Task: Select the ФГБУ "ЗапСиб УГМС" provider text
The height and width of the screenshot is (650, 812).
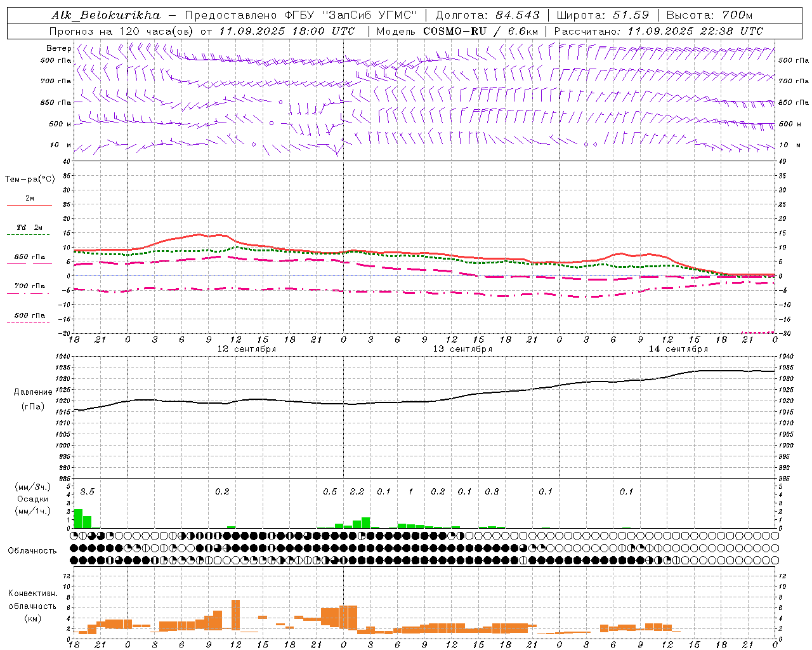Action: click(x=351, y=15)
